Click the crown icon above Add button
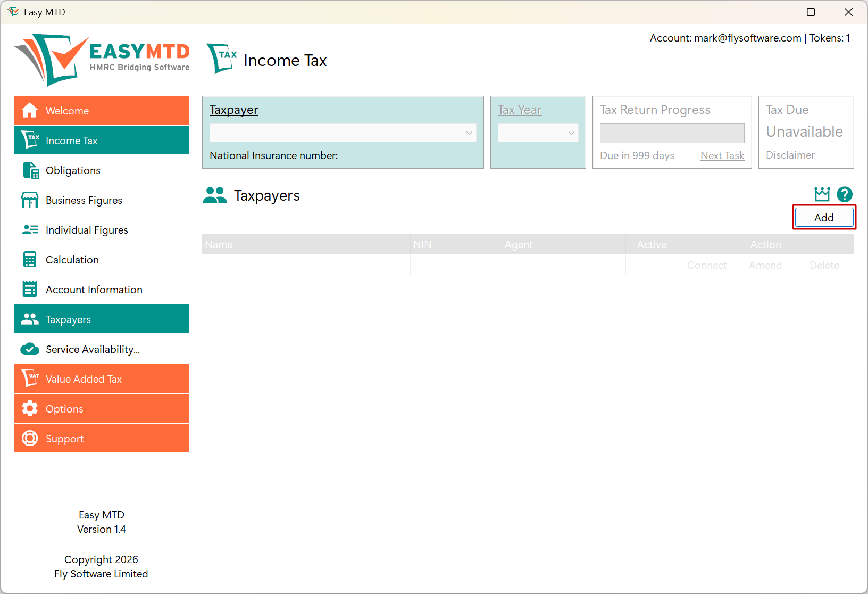The height and width of the screenshot is (594, 868). [822, 194]
